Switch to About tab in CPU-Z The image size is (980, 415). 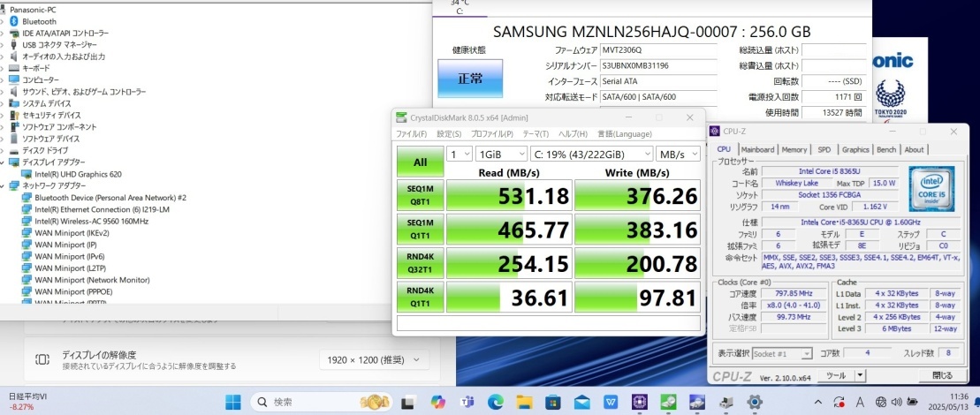[914, 150]
